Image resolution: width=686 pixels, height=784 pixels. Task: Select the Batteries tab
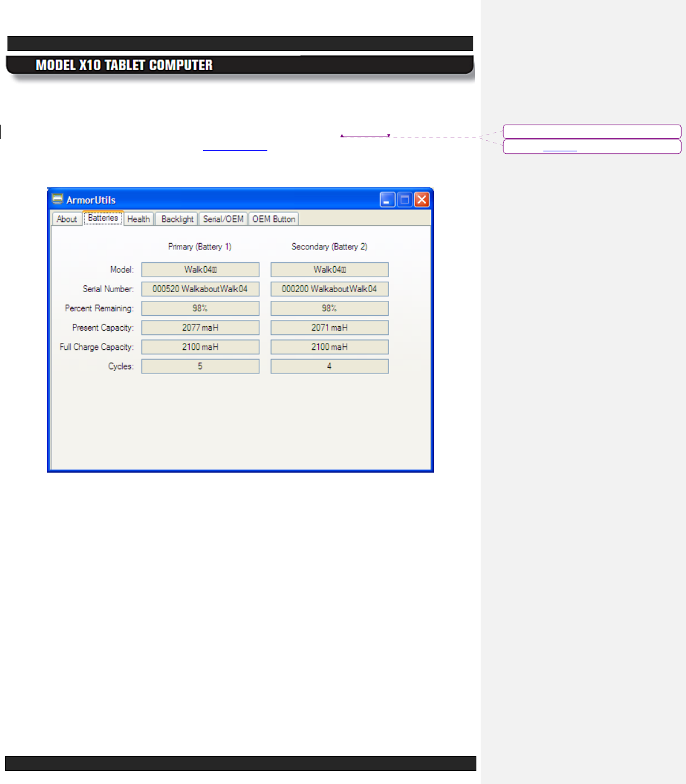click(103, 218)
